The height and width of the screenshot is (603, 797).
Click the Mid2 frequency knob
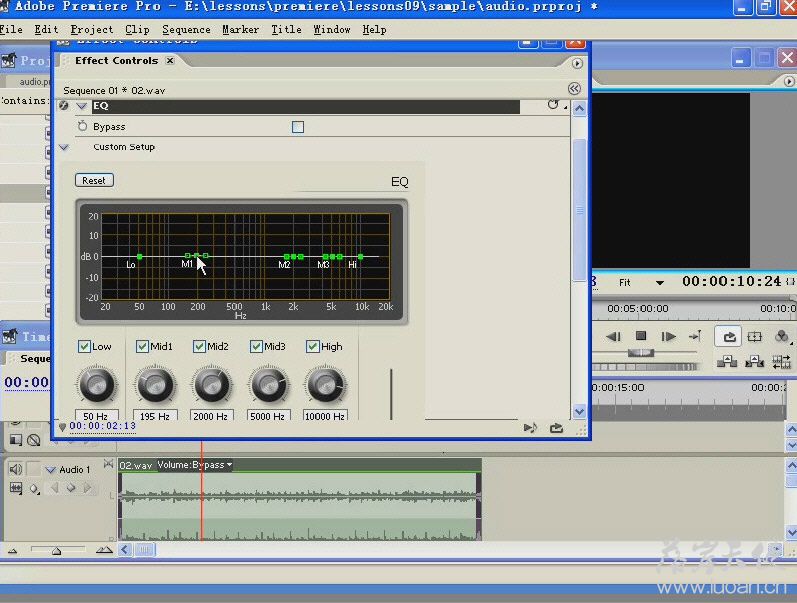pos(211,385)
